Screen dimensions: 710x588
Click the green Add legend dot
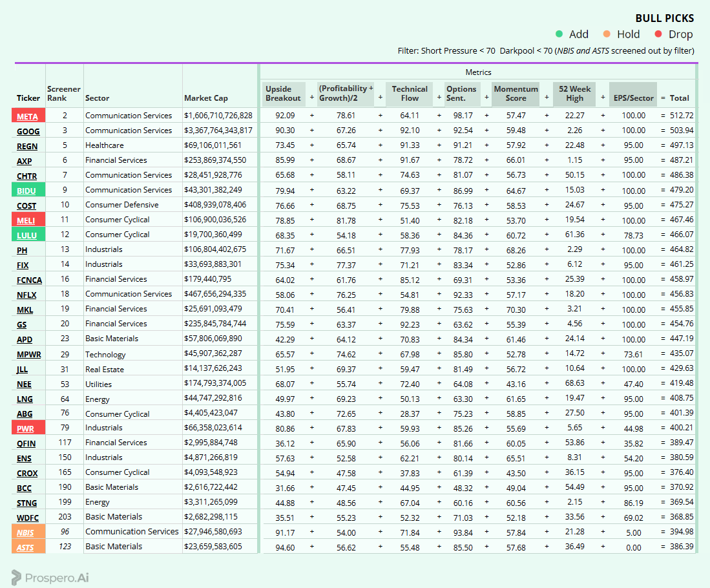pyautogui.click(x=559, y=34)
